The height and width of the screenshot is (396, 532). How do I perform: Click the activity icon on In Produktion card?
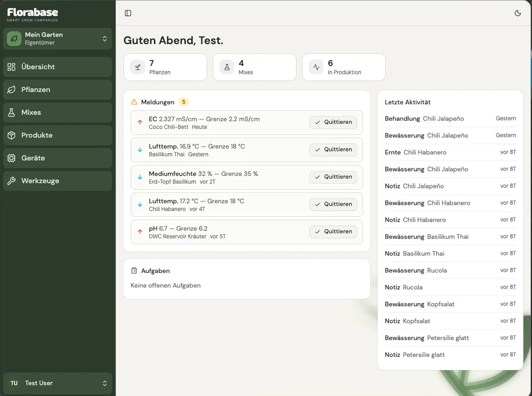coord(316,67)
